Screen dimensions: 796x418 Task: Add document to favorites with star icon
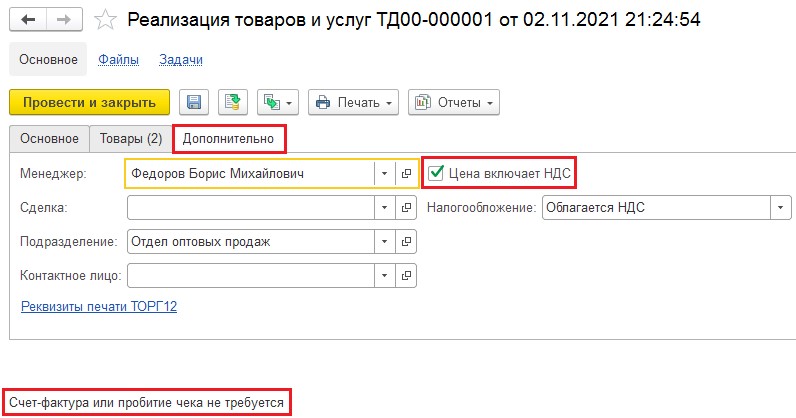(106, 20)
